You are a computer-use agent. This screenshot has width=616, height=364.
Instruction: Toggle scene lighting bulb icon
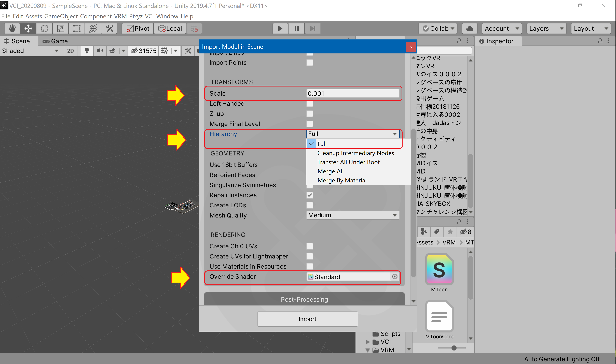[87, 51]
